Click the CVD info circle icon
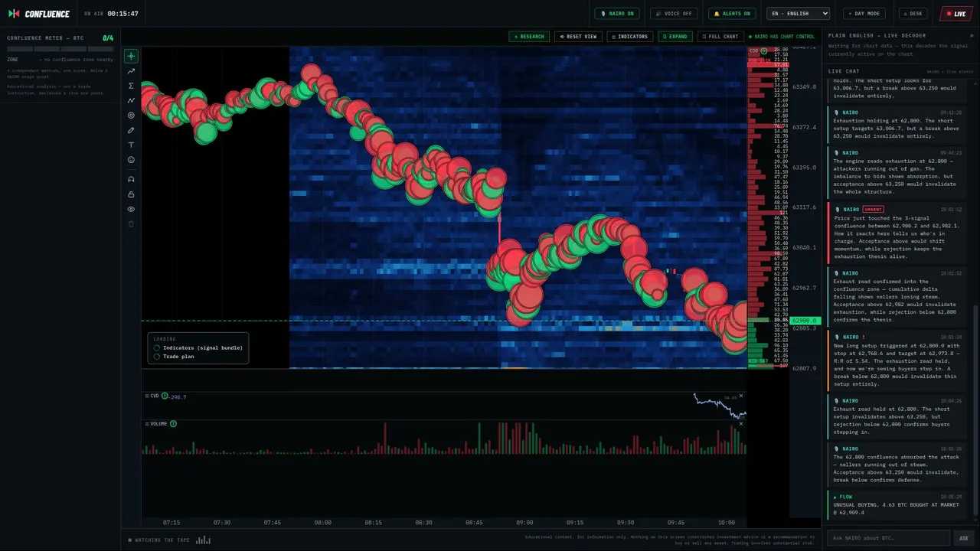The width and height of the screenshot is (980, 551). click(x=165, y=396)
